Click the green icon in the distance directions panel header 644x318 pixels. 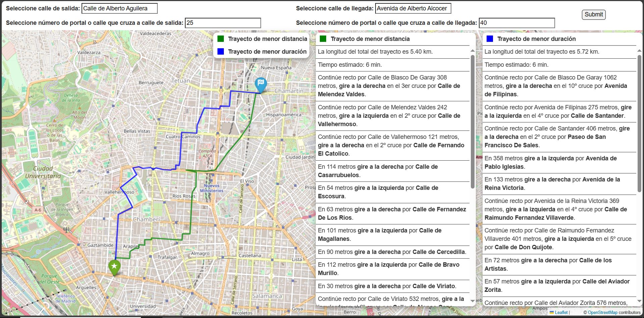click(x=323, y=39)
